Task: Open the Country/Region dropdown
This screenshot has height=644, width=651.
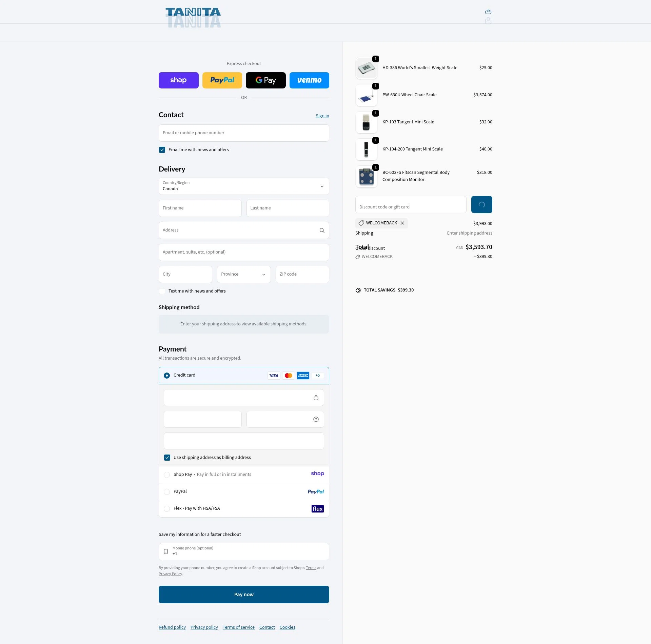Action: point(243,186)
